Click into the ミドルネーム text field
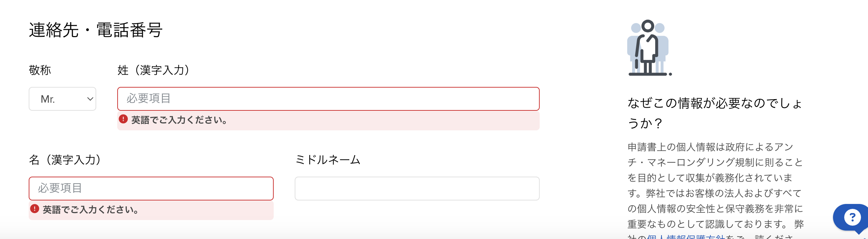 (x=417, y=189)
